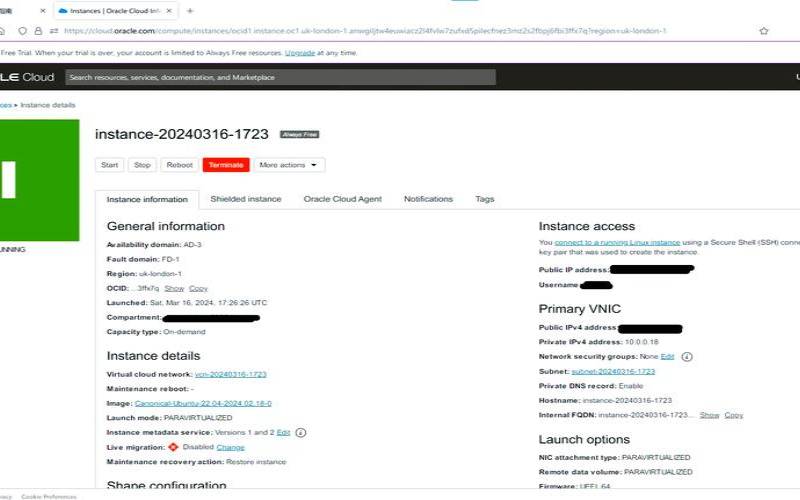Click the cloud favicon on the Instances tab
The image size is (800, 500).
[64, 10]
